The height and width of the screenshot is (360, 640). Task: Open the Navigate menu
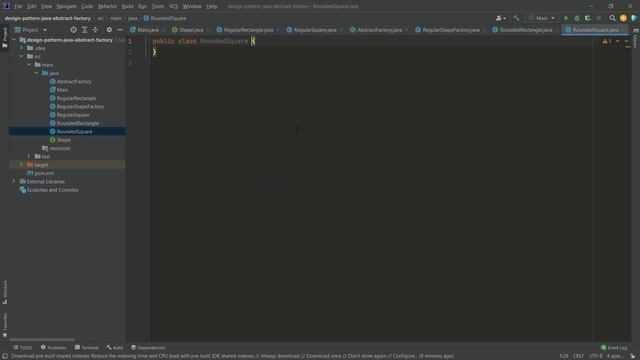tap(66, 6)
